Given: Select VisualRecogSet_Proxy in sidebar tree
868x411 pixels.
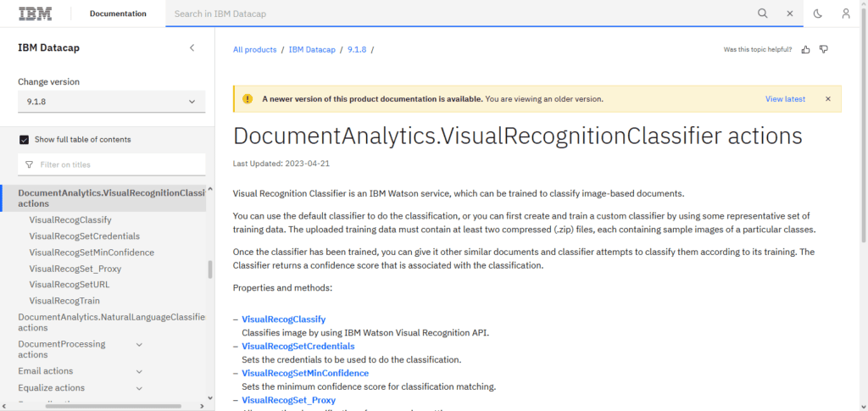Looking at the screenshot, I should tap(75, 269).
